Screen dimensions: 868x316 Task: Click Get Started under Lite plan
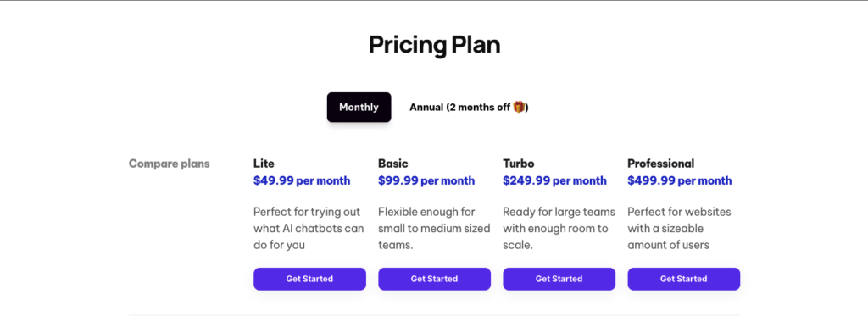point(309,279)
